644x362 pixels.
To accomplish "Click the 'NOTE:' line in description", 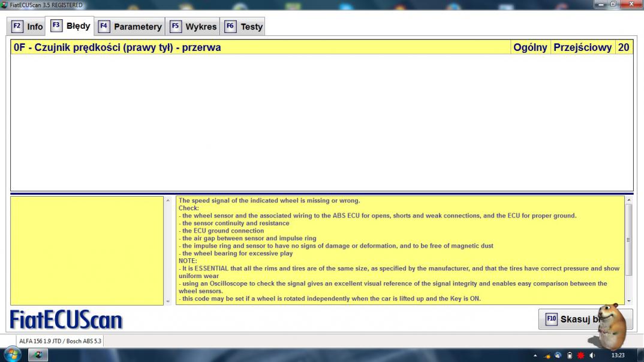I will click(188, 261).
